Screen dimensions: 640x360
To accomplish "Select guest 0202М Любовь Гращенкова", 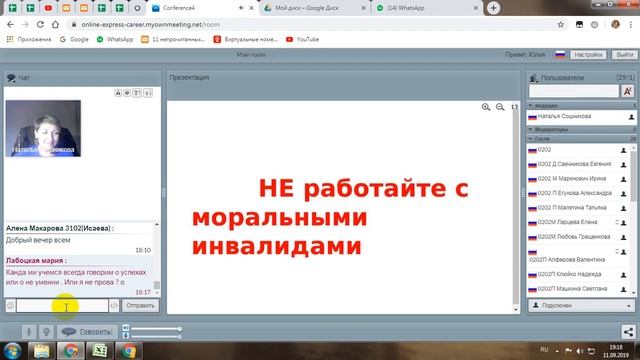I will tap(574, 237).
